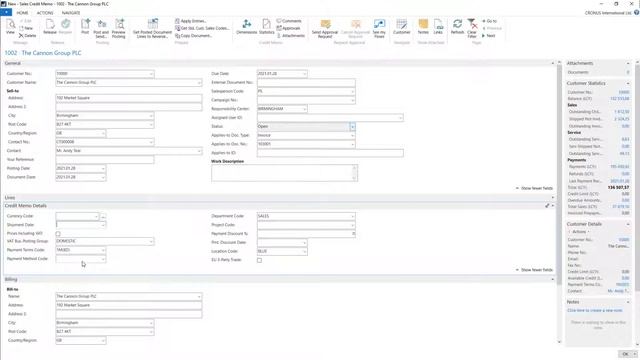Click Show fewer fields under General
The image size is (640, 360).
[534, 188]
